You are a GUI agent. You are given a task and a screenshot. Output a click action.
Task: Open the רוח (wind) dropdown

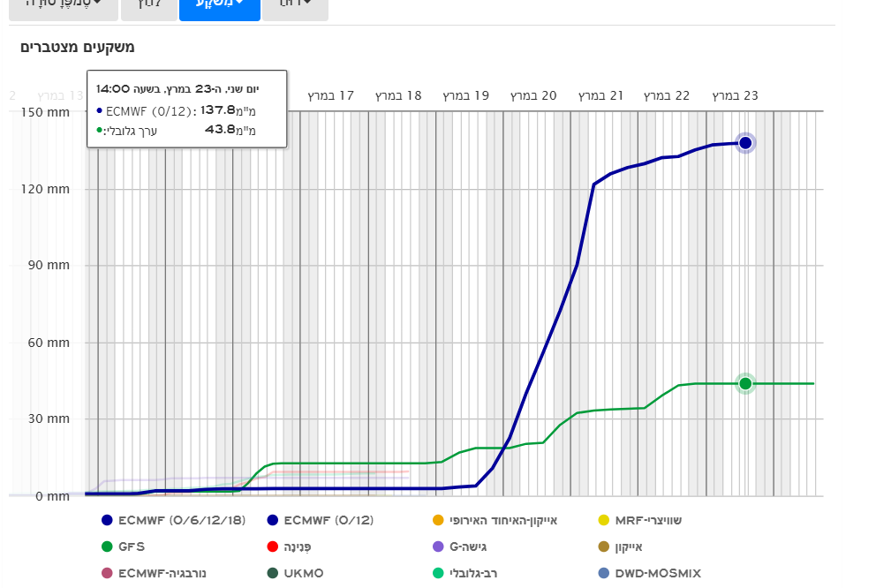(295, 5)
